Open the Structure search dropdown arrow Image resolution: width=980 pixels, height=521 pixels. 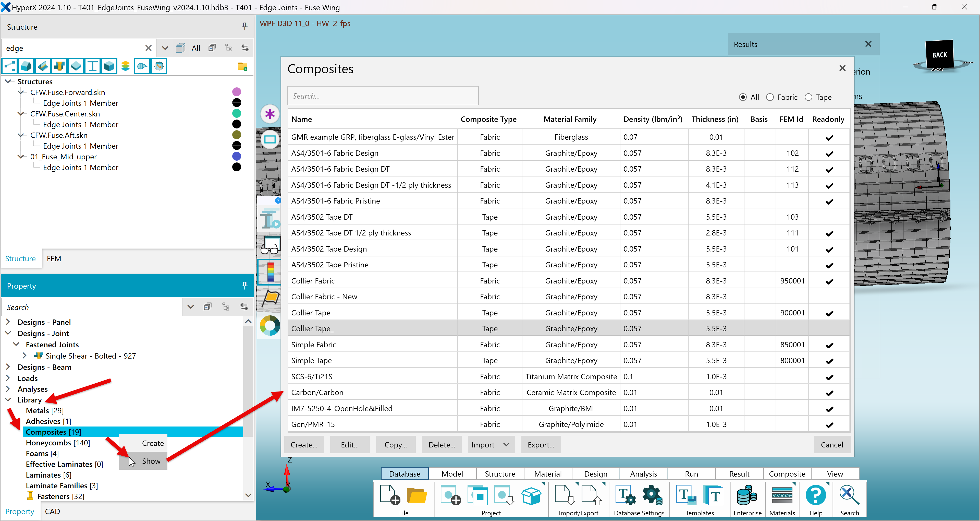click(165, 48)
